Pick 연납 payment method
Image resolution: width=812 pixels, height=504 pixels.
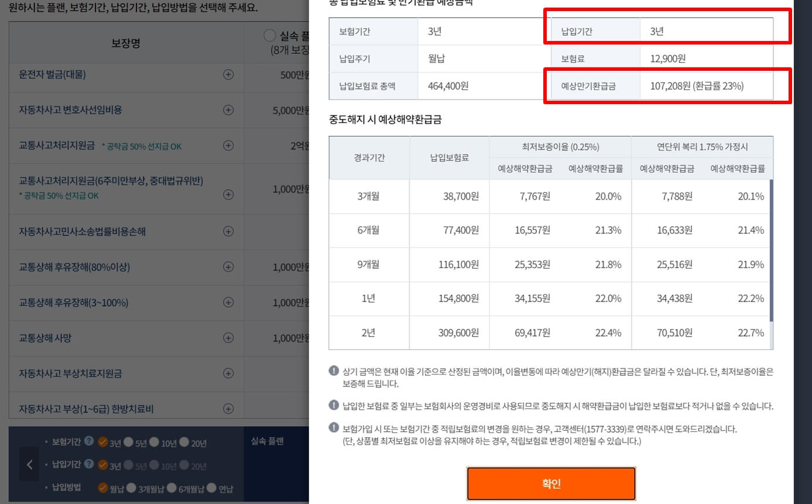(211, 487)
